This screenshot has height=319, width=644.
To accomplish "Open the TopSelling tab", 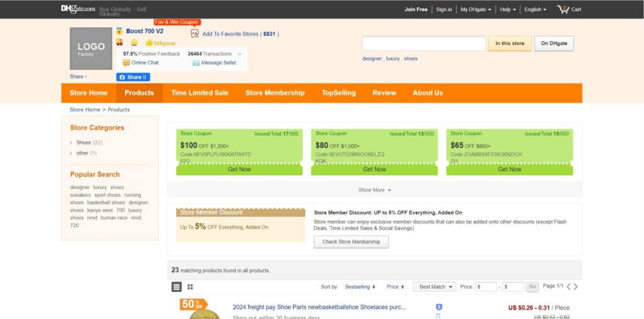I will point(339,93).
